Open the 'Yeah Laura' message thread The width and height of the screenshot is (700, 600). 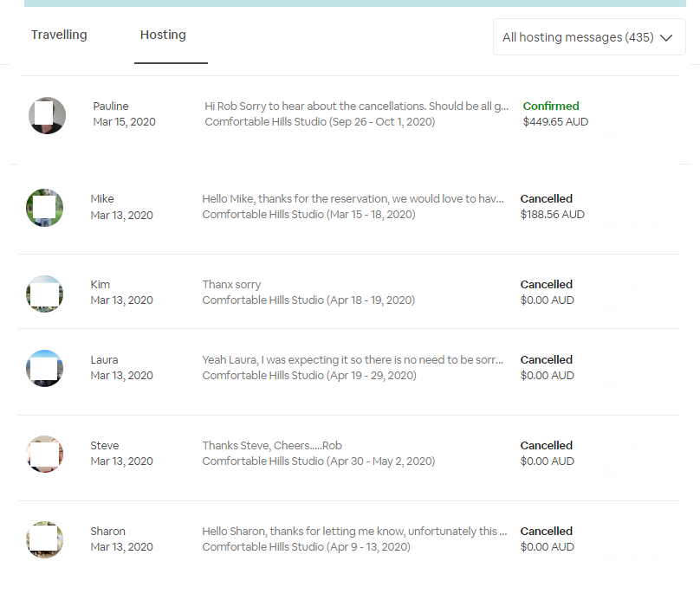point(352,360)
